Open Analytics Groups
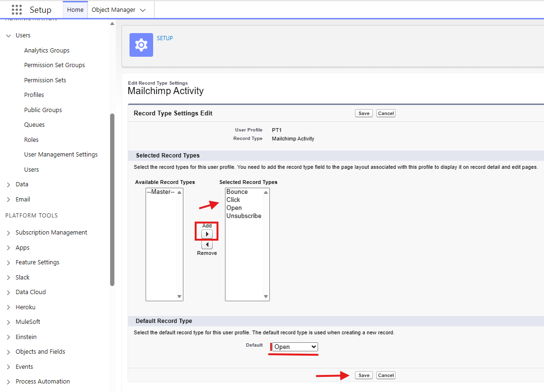The image size is (544, 392). coord(47,50)
